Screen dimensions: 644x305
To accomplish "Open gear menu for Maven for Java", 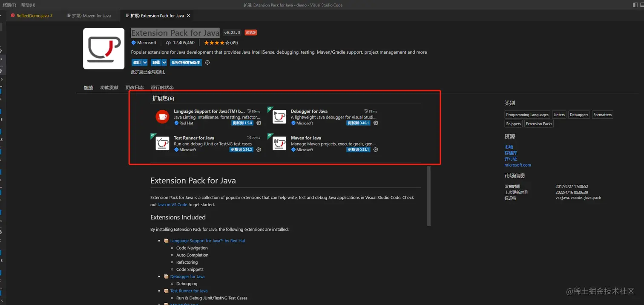I will [x=376, y=150].
